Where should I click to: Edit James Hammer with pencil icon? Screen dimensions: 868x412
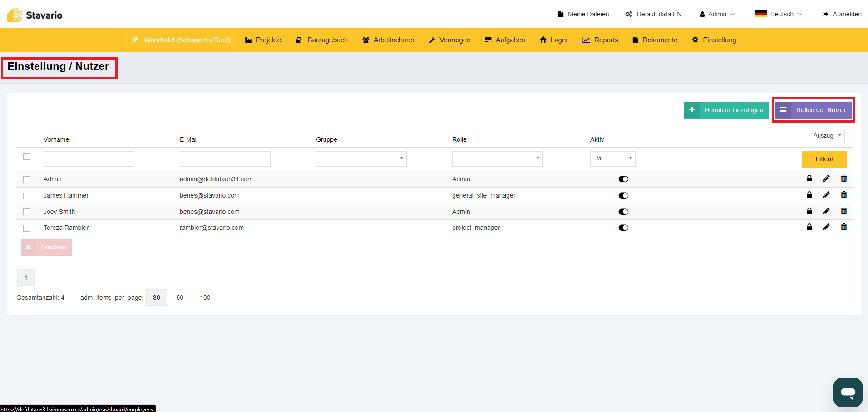tap(826, 195)
